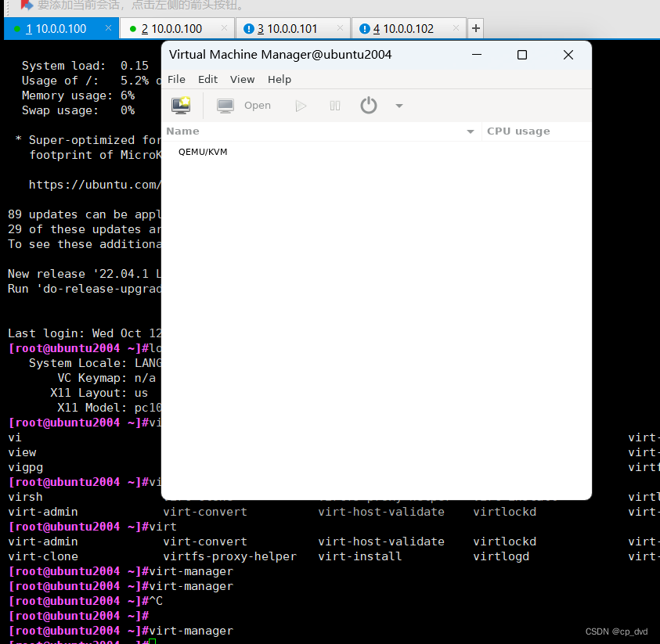Click the terminal cursor at the last prompt
This screenshot has width=660, height=644.
tap(153, 641)
